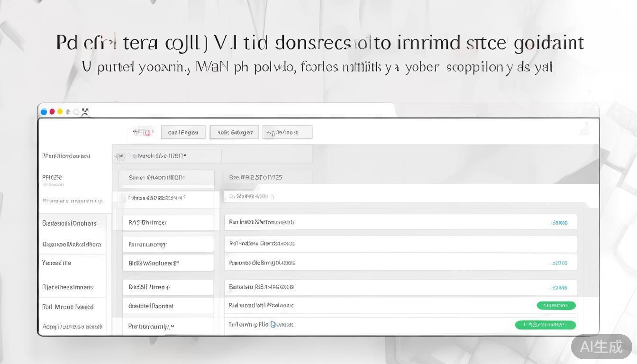Click the lower green pill button at bottom right
Image resolution: width=637 pixels, height=364 pixels.
(546, 325)
